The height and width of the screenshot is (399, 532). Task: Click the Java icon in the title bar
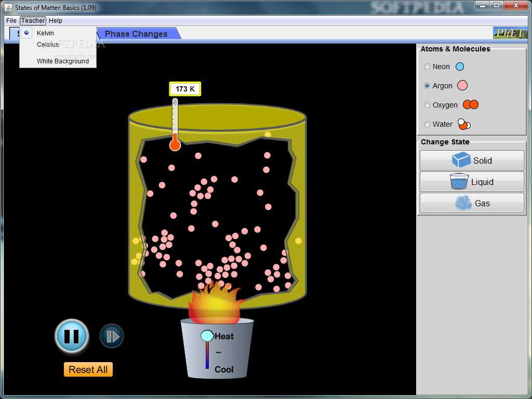[x=9, y=7]
